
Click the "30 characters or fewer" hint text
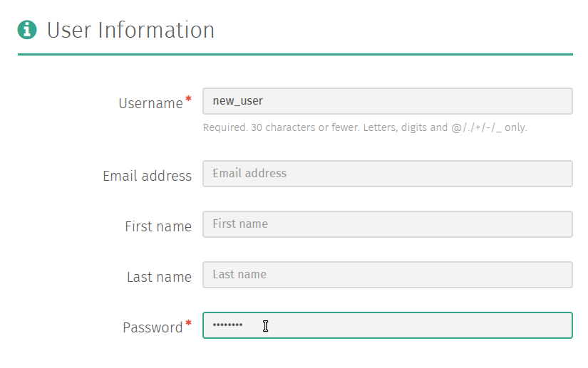(305, 127)
